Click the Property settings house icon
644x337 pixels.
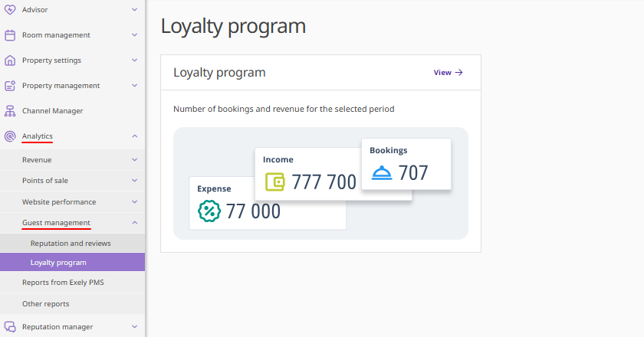(10, 60)
